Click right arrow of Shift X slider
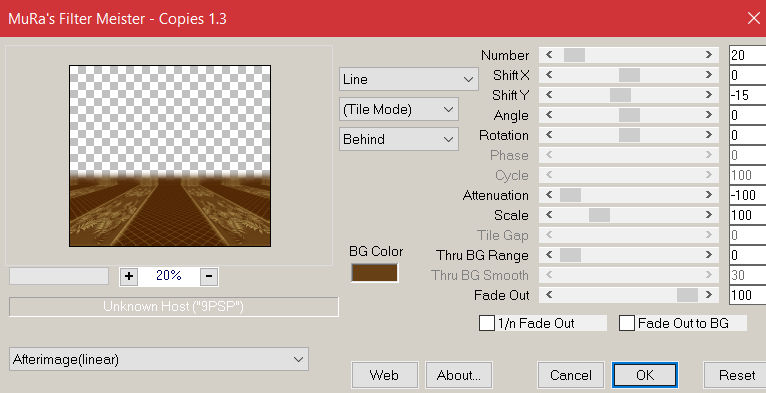 coord(709,75)
